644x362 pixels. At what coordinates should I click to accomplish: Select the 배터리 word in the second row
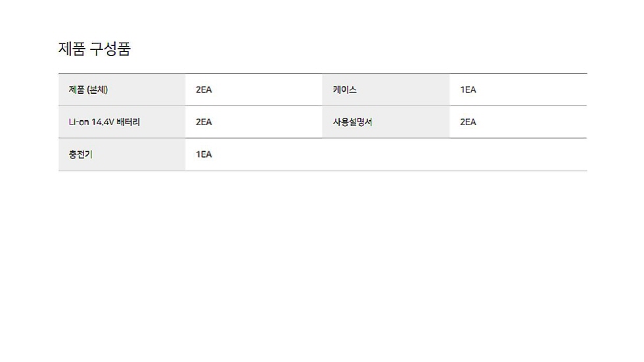coord(128,122)
